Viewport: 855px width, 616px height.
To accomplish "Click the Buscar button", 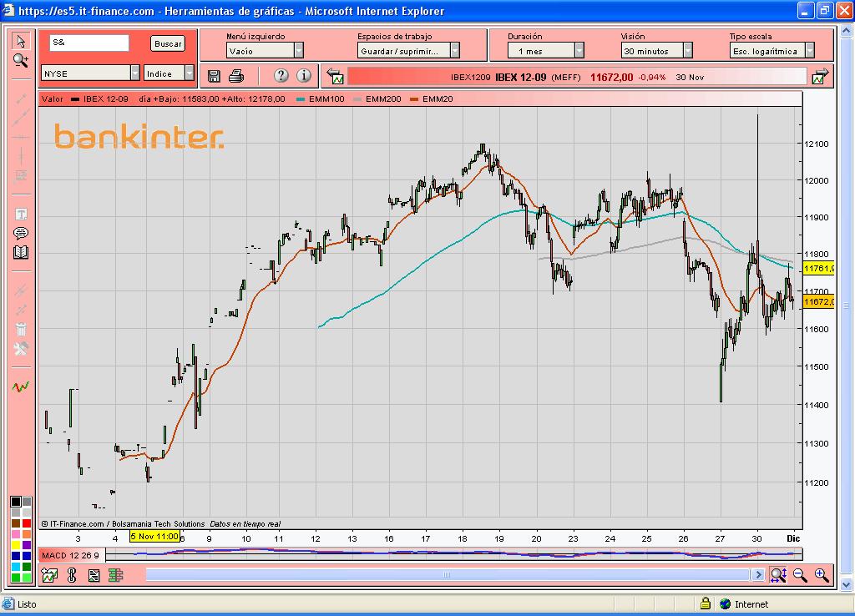I will coord(168,43).
